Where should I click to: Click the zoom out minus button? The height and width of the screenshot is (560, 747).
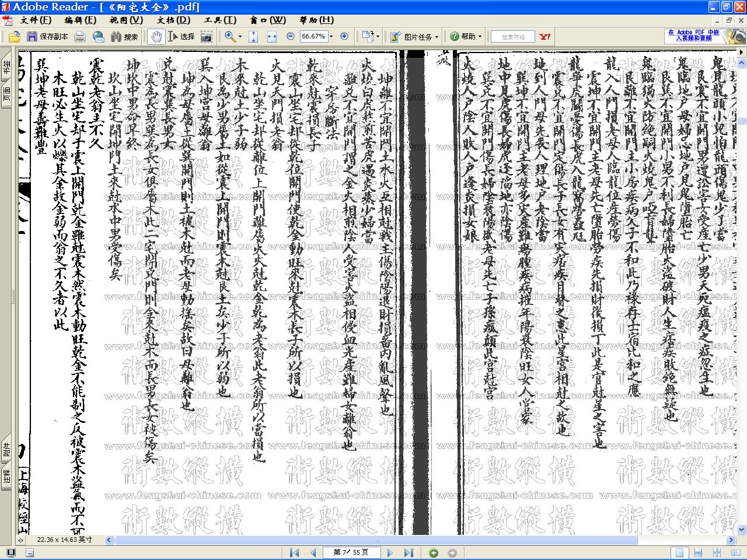click(291, 36)
